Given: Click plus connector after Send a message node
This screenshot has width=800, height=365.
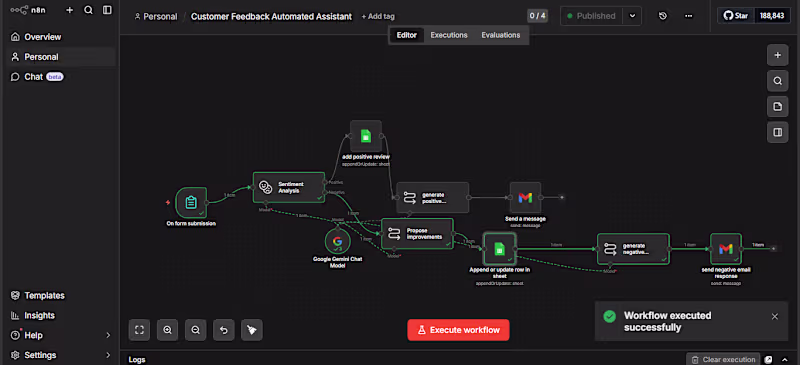Looking at the screenshot, I should [x=561, y=197].
